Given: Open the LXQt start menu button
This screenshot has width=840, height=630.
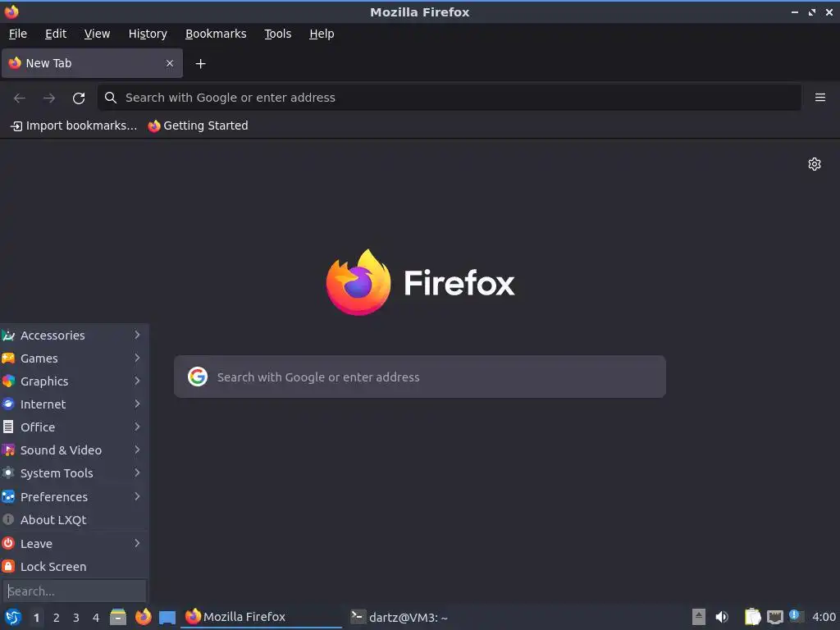Looking at the screenshot, I should (12, 617).
